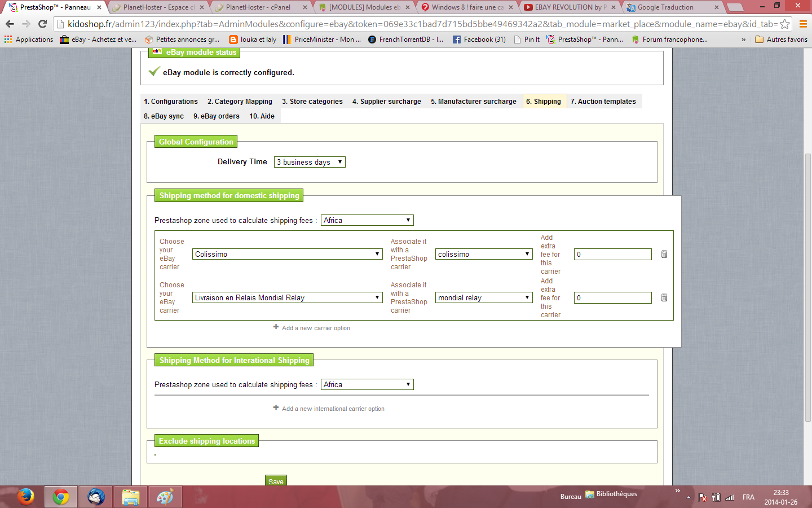Click the Pin It bookmarklet

point(527,40)
